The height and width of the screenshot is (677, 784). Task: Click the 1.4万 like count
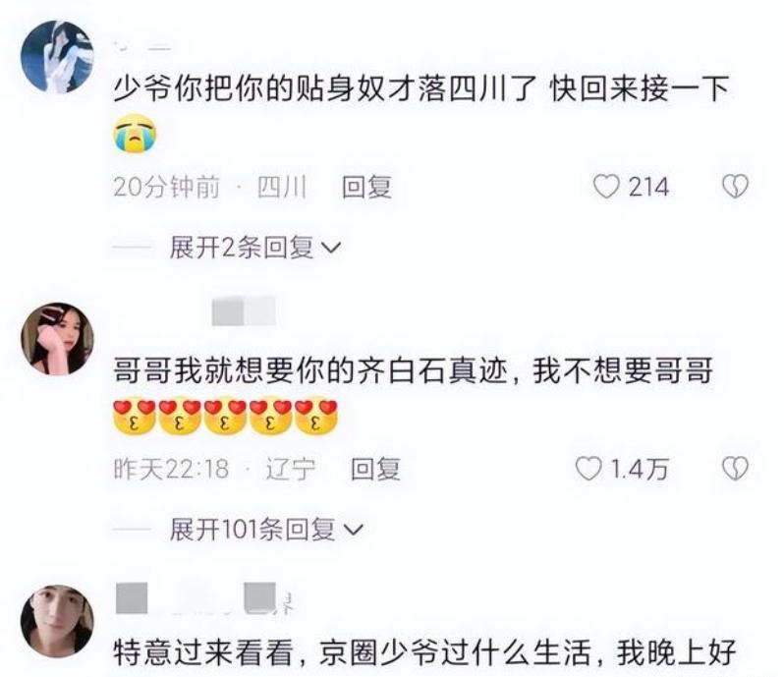(640, 470)
